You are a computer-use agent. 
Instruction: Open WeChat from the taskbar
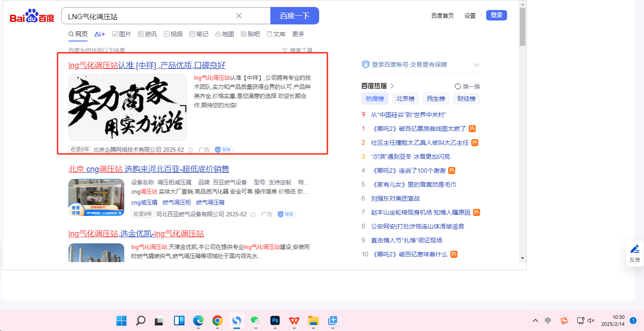(256, 321)
